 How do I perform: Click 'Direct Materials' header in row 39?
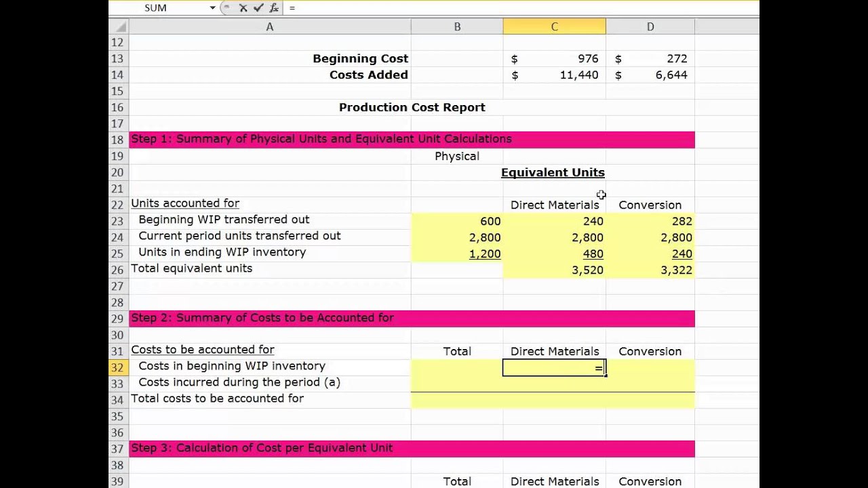tap(555, 482)
